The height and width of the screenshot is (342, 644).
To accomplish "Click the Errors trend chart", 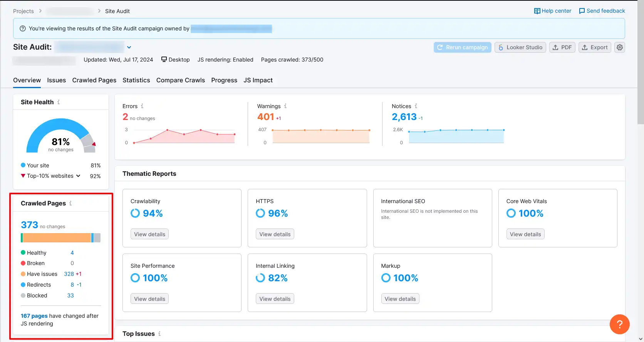I will pyautogui.click(x=184, y=136).
